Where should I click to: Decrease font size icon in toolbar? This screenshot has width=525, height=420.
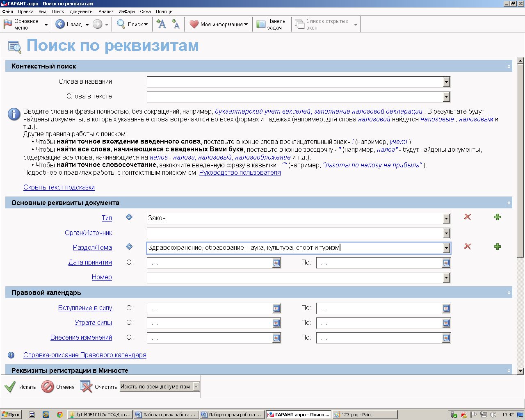click(x=176, y=24)
